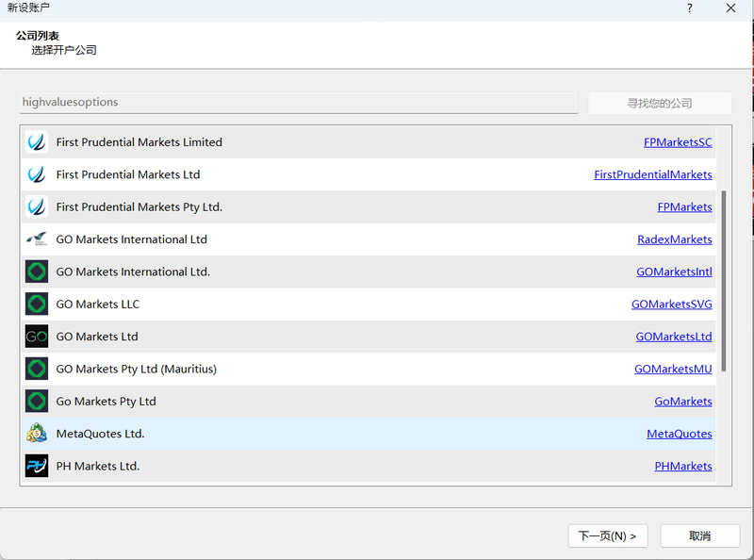This screenshot has width=754, height=560.
Task: Click the 寻找您的公司 button
Action: [x=660, y=104]
